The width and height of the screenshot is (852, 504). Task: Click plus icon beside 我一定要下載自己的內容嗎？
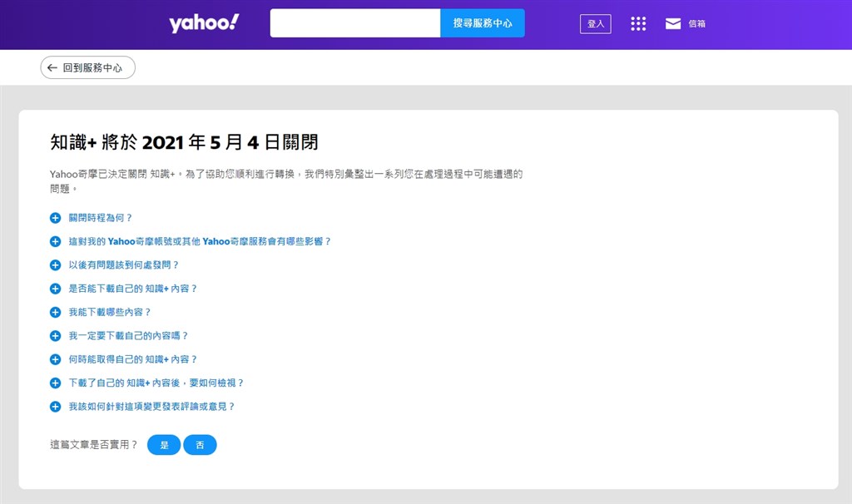tap(56, 336)
